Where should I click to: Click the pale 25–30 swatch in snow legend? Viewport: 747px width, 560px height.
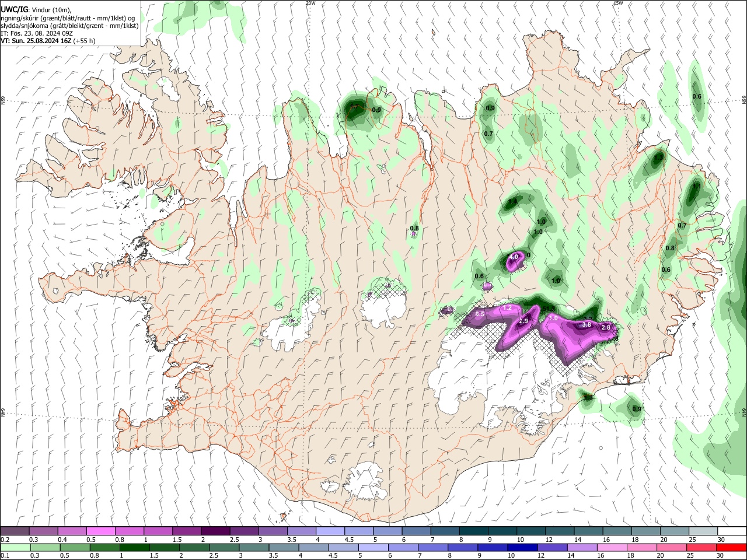703,531
